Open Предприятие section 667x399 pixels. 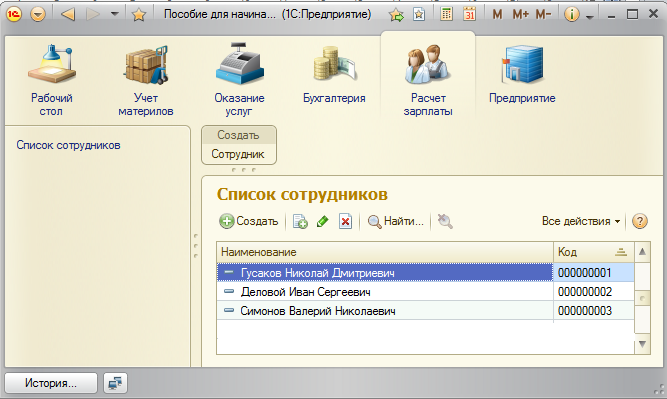click(x=522, y=73)
